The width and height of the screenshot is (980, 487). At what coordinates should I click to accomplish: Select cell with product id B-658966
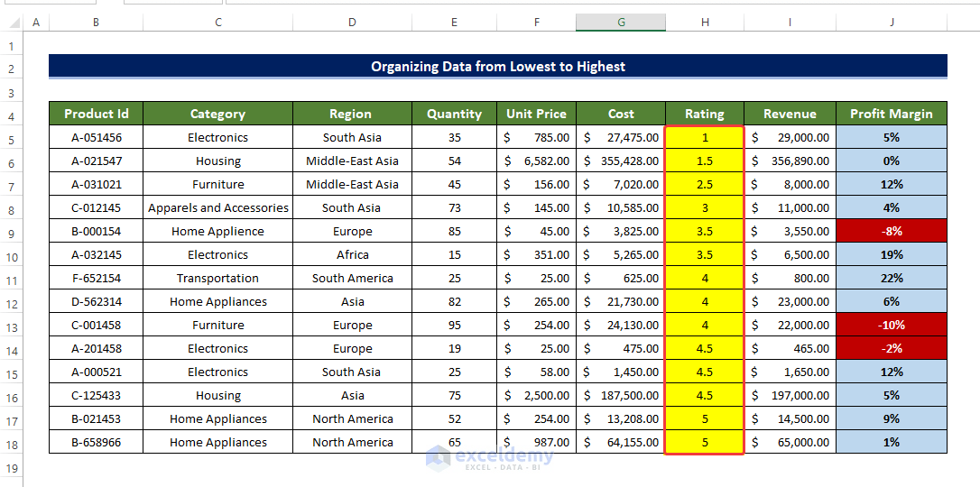click(x=97, y=442)
